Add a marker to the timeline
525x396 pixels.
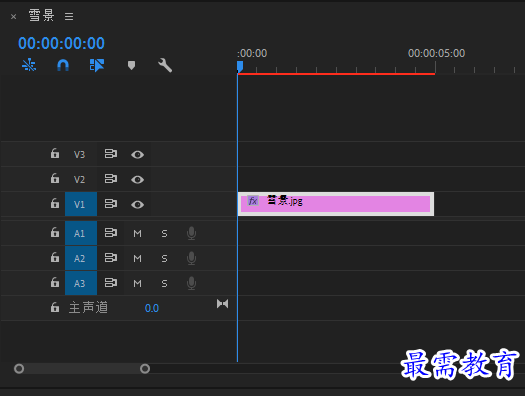click(131, 65)
